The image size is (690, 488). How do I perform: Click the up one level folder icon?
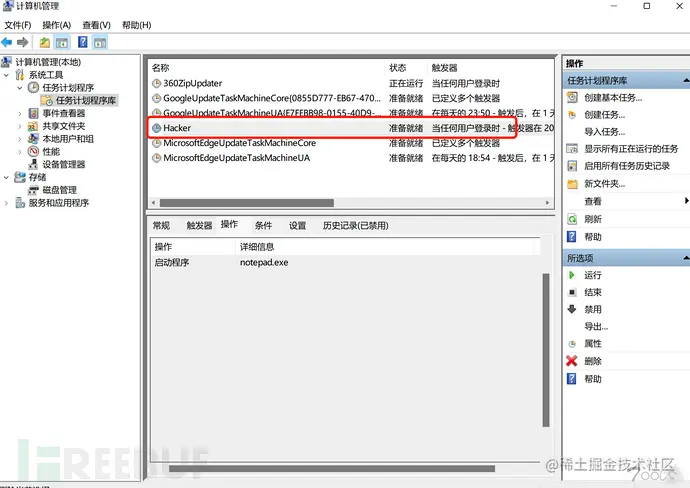pyautogui.click(x=44, y=42)
